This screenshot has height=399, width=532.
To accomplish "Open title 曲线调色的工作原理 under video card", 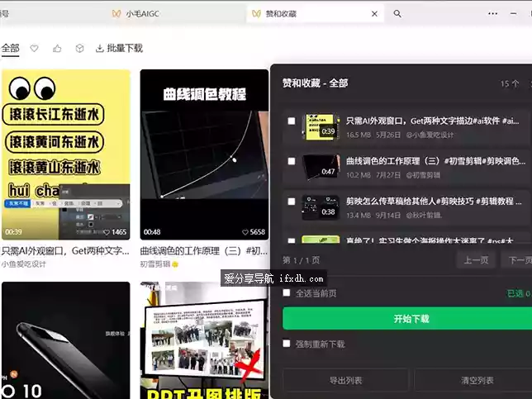I will click(x=204, y=251).
